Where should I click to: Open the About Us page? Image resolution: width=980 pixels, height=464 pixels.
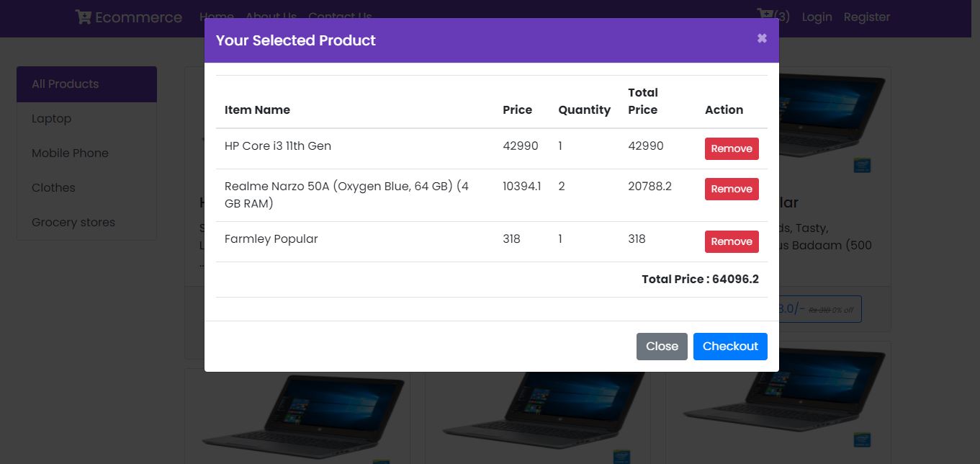pyautogui.click(x=271, y=17)
